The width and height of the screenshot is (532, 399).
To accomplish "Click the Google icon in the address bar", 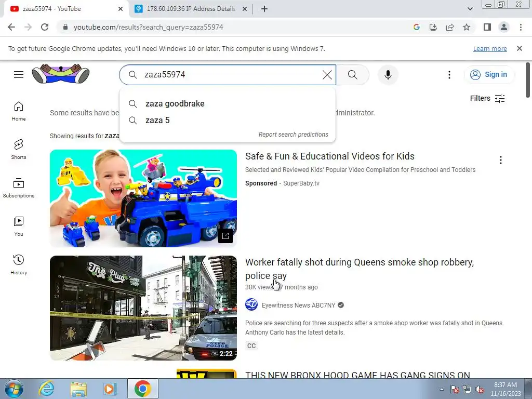I will (416, 27).
